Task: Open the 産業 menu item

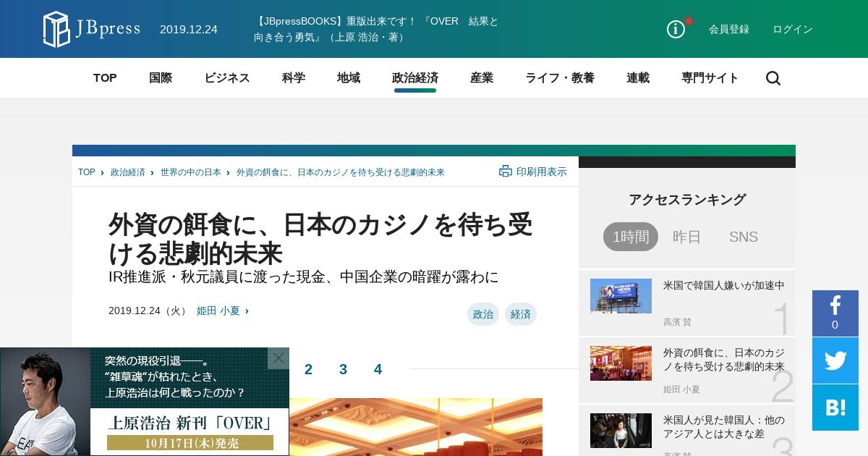Action: (482, 78)
